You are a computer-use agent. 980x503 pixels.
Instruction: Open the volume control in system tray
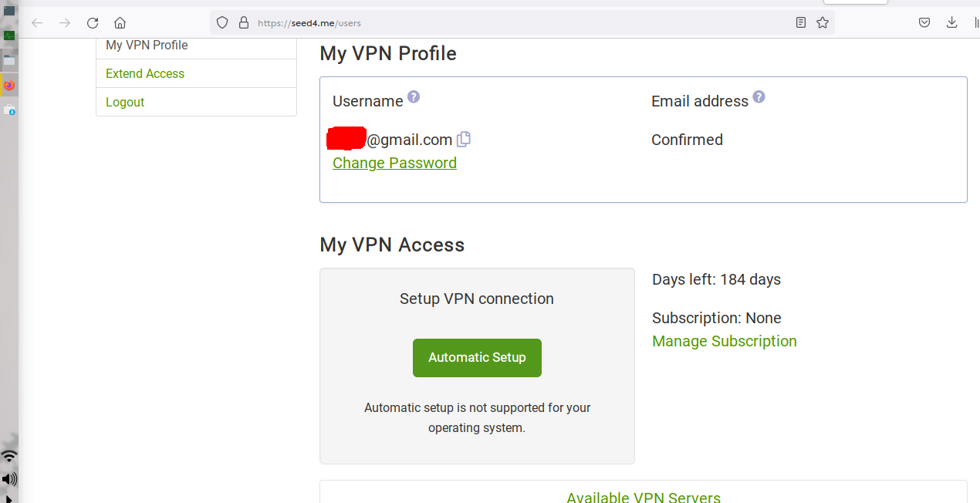coord(9,479)
